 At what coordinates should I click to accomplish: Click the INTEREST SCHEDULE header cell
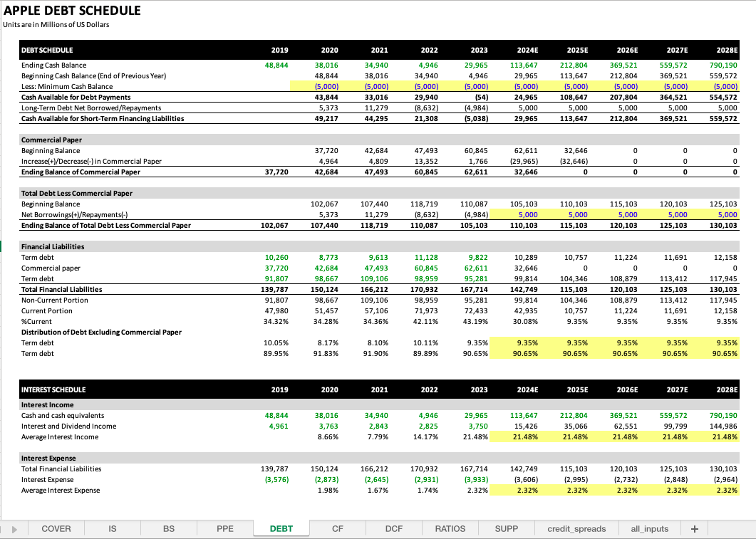click(x=53, y=389)
